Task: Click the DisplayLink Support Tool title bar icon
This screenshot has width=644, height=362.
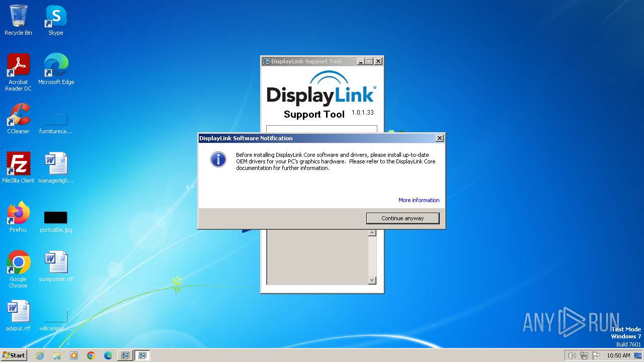Action: pyautogui.click(x=267, y=61)
